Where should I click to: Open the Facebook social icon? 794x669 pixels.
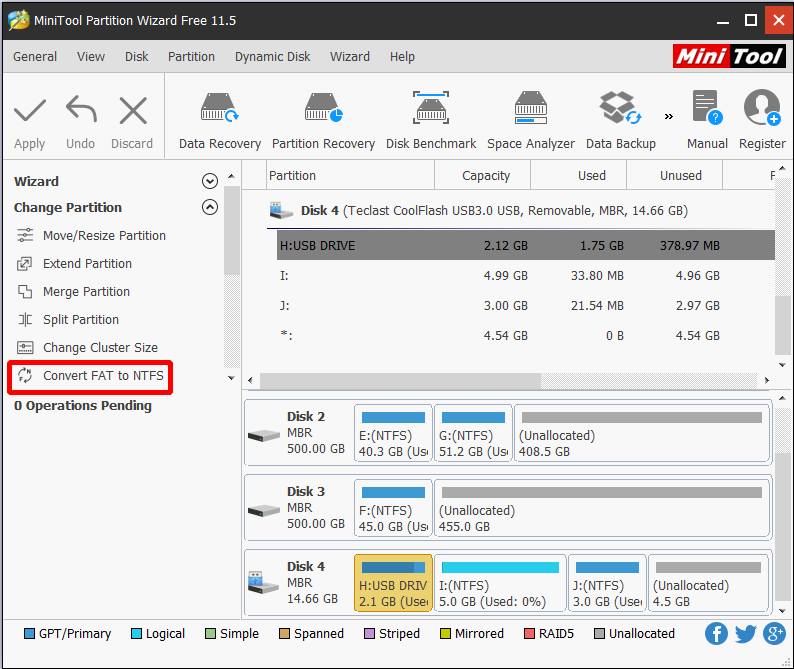[716, 634]
